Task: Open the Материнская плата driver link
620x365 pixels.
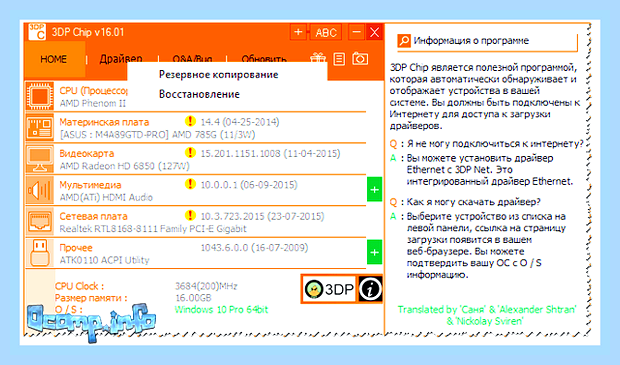Action: 104,122
